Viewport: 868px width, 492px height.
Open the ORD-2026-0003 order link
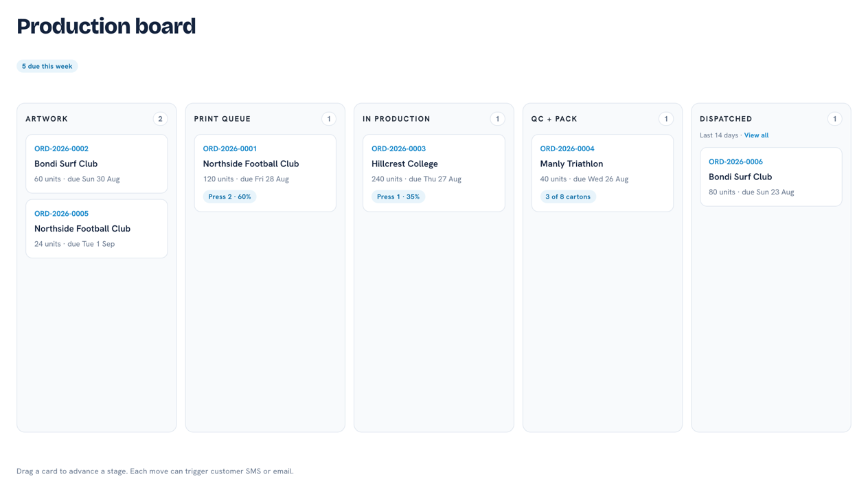(x=398, y=148)
